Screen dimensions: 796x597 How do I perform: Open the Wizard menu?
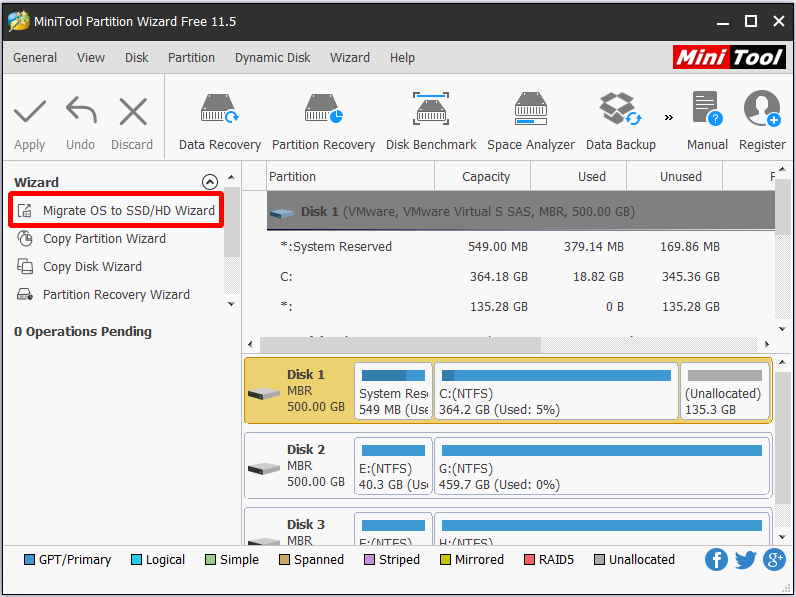pyautogui.click(x=350, y=57)
